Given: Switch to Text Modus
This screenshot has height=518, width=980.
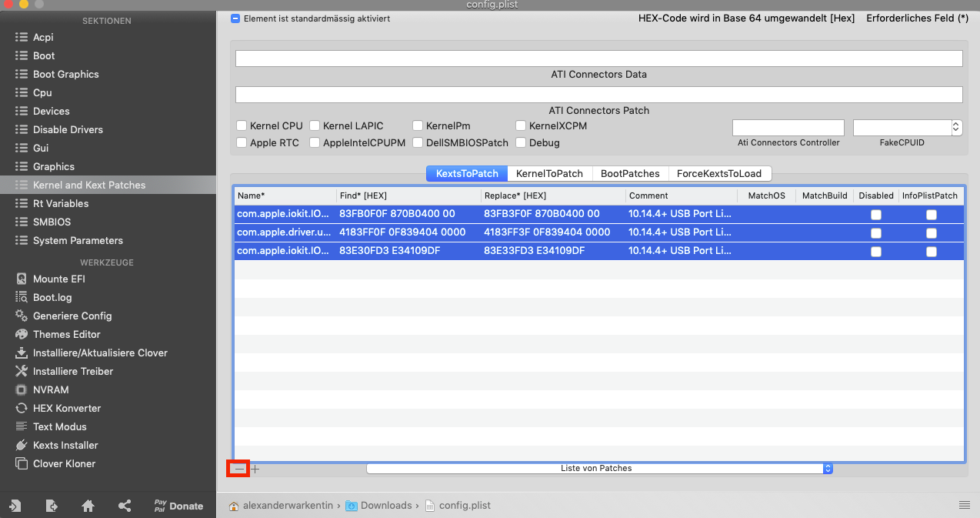Looking at the screenshot, I should tap(60, 426).
